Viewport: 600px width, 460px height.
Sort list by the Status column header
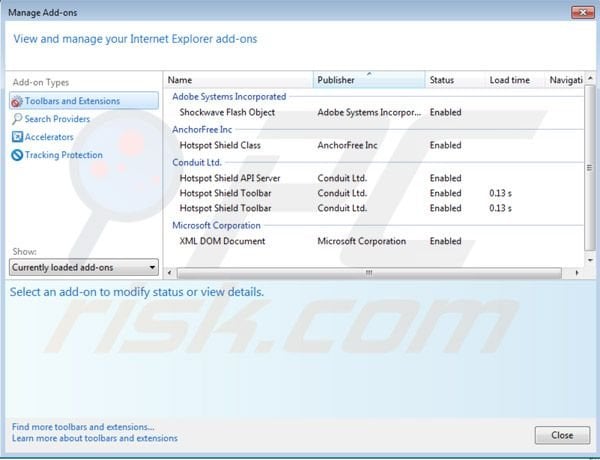tap(455, 80)
